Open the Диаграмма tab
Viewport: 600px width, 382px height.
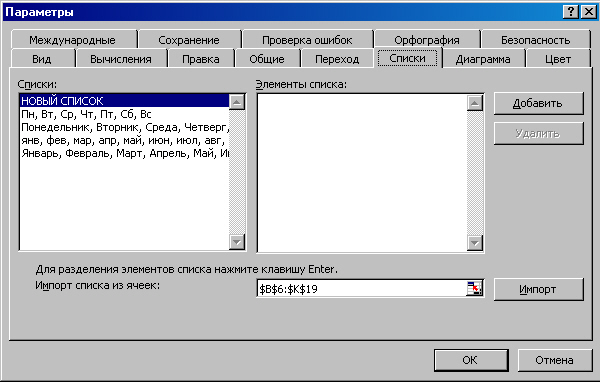[483, 59]
